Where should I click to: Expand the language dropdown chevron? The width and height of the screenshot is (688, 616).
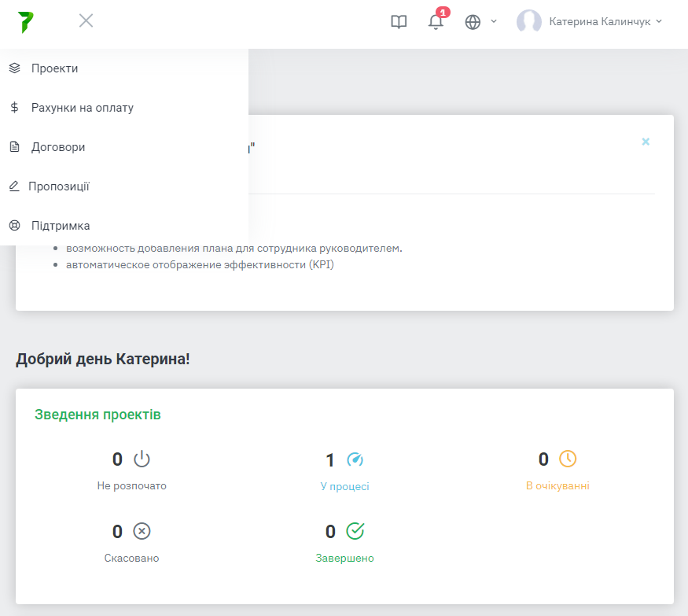coord(494,21)
